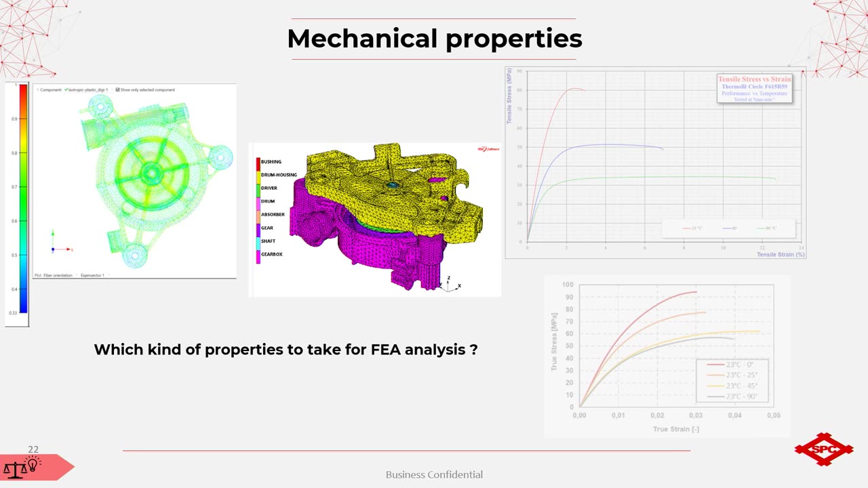This screenshot has width=868, height=488.
Task: Click the rainbow fiber orientation color scale bar
Action: (x=24, y=199)
